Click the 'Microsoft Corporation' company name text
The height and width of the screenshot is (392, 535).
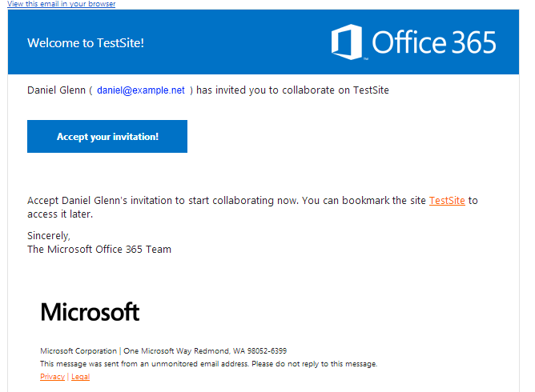click(78, 351)
